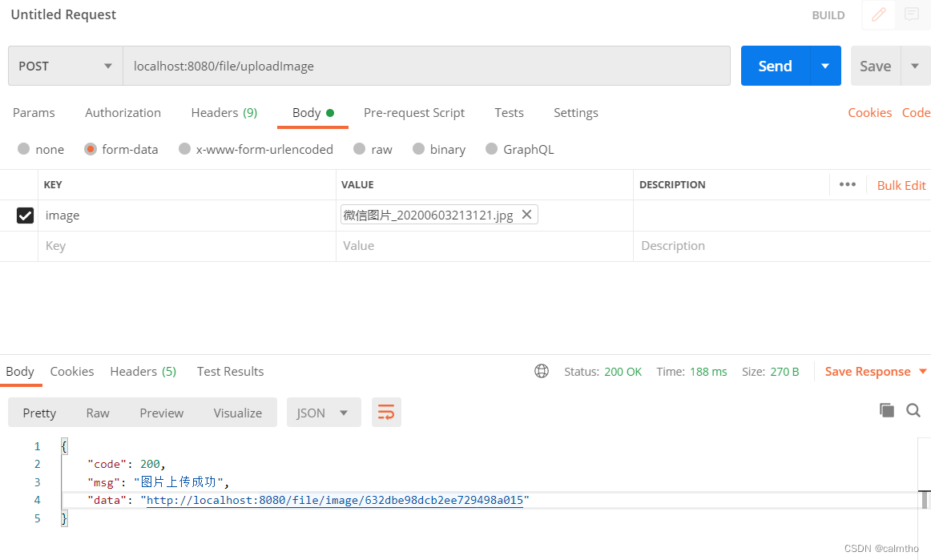
Task: Select the form-data radio button
Action: 91,148
